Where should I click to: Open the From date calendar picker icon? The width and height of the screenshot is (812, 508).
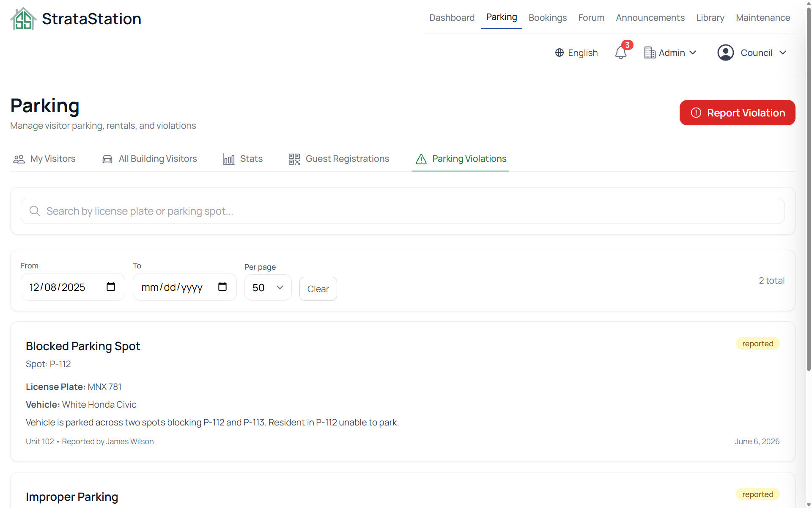(111, 287)
